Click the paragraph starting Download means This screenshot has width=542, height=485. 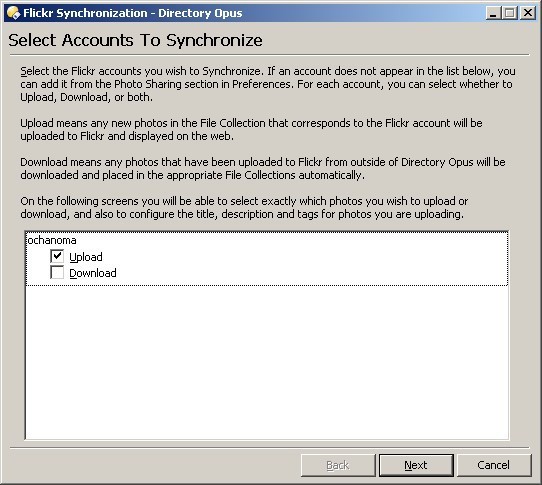(x=263, y=169)
